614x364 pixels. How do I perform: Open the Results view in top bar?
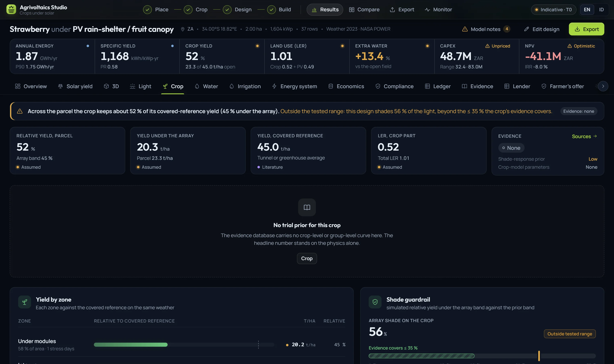(x=325, y=10)
